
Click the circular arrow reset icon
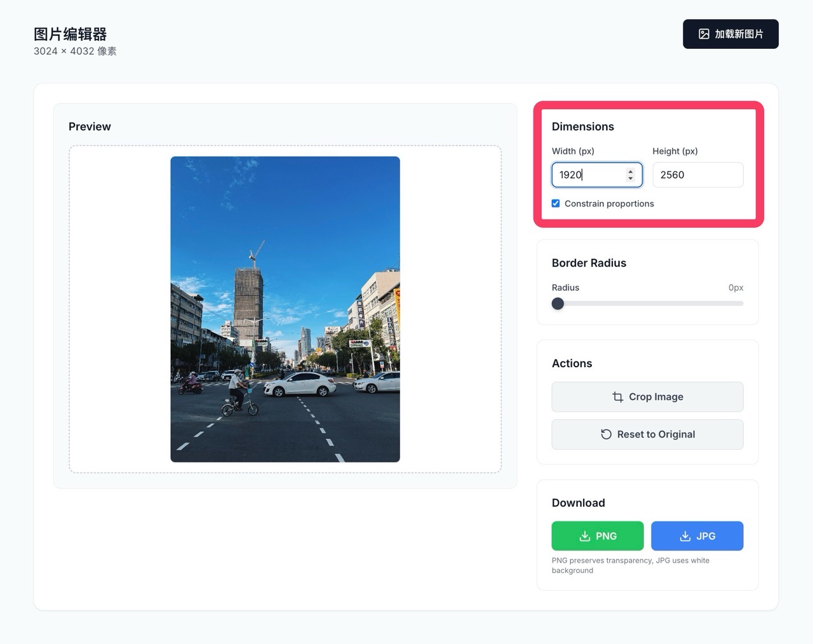606,434
